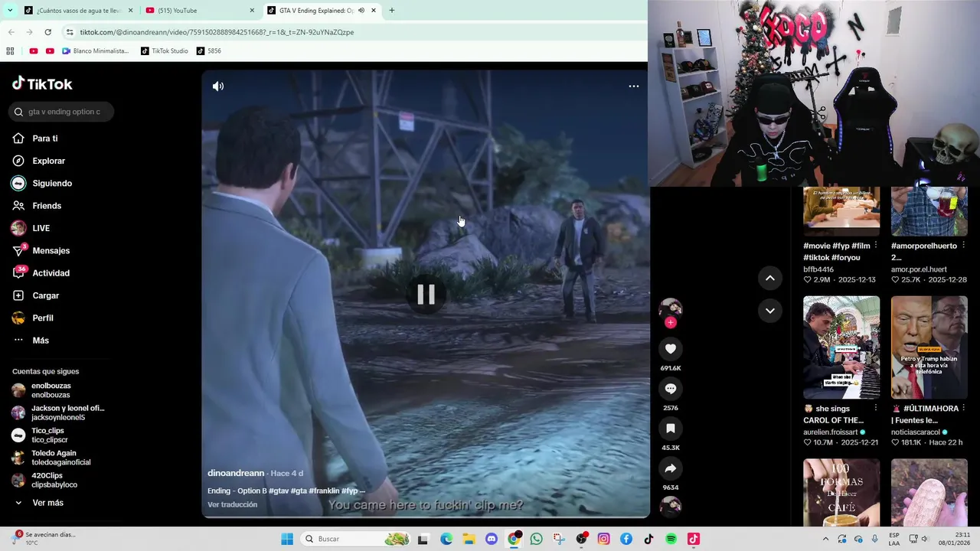Screen dimensions: 980x551
Task: Mute the GTA V Ending tab audio icon
Action: 361,11
